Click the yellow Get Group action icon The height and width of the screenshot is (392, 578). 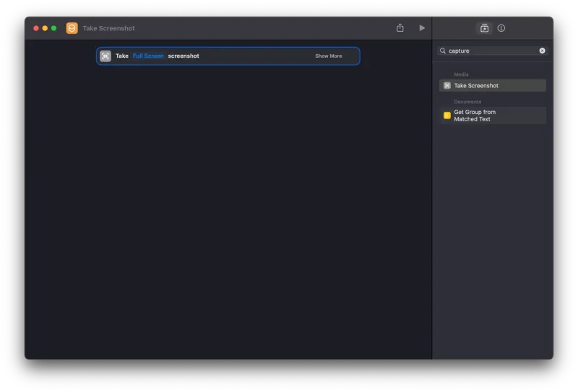447,116
